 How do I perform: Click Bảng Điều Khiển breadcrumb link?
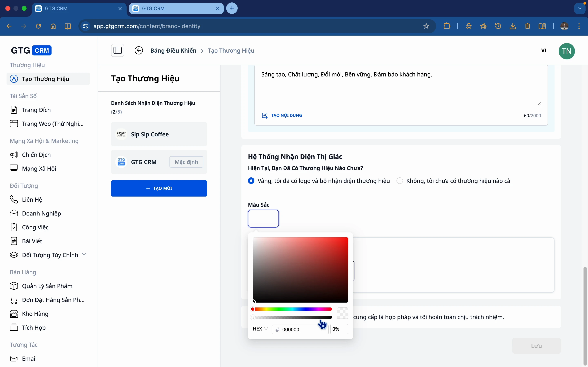(x=173, y=51)
